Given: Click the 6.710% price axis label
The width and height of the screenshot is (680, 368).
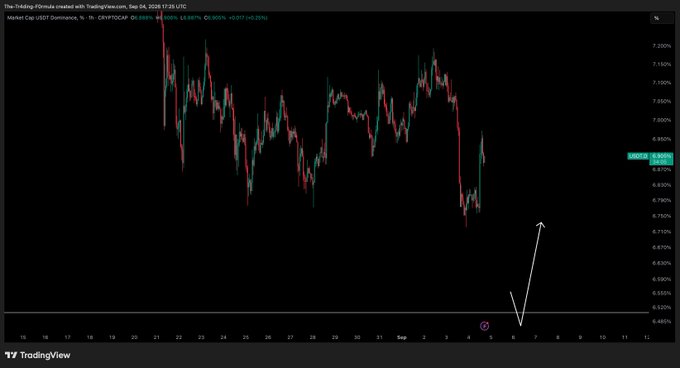Looking at the screenshot, I should coord(662,232).
